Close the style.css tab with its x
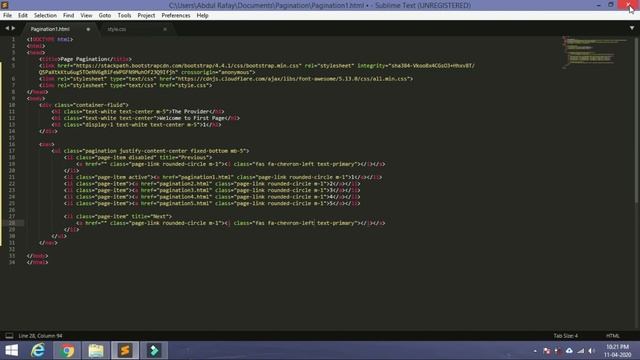640x360 pixels. (x=165, y=29)
